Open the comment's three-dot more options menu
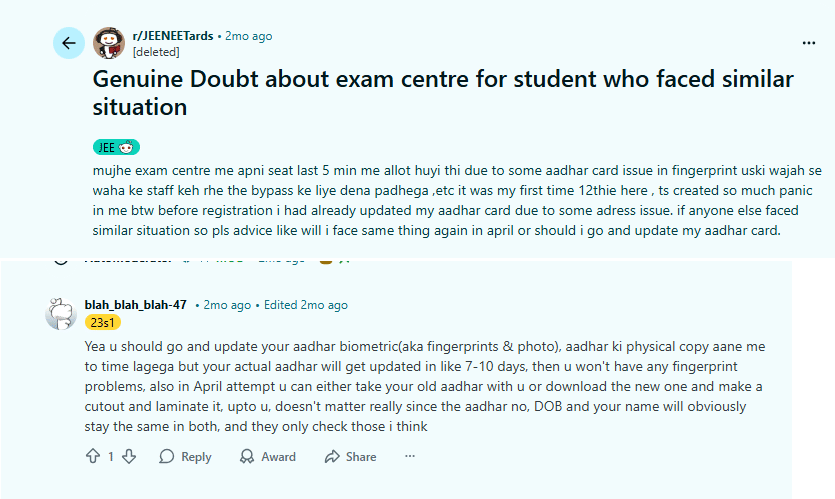 tap(409, 456)
